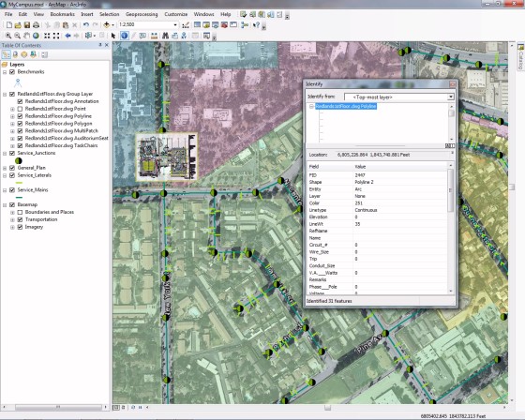Image resolution: width=525 pixels, height=420 pixels.
Task: Click Service_Laterals green line symbol
Action: (19, 183)
